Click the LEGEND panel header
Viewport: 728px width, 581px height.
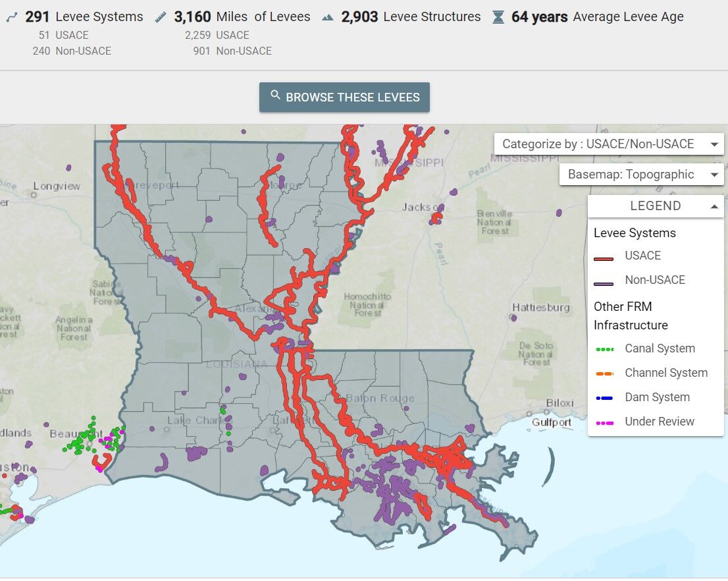coord(654,206)
